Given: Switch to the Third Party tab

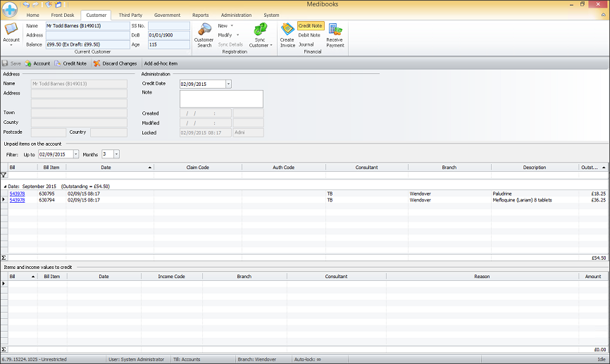Looking at the screenshot, I should click(130, 15).
